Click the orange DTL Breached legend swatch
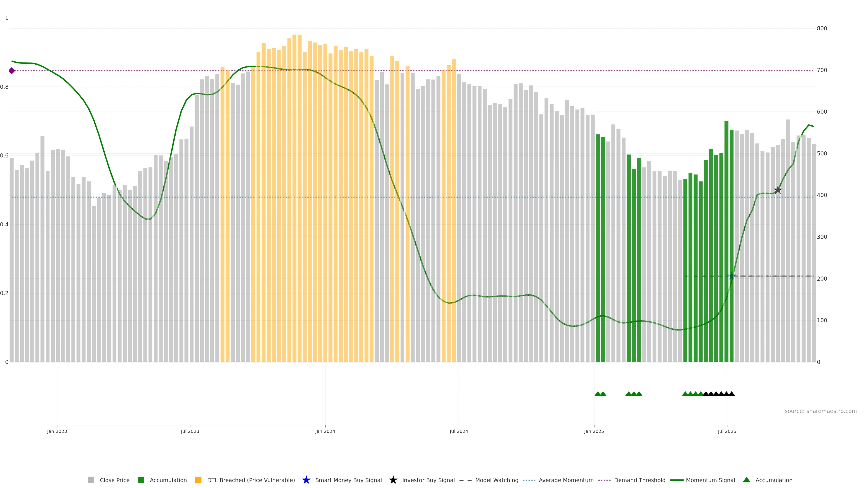The height and width of the screenshot is (488, 868). [198, 480]
